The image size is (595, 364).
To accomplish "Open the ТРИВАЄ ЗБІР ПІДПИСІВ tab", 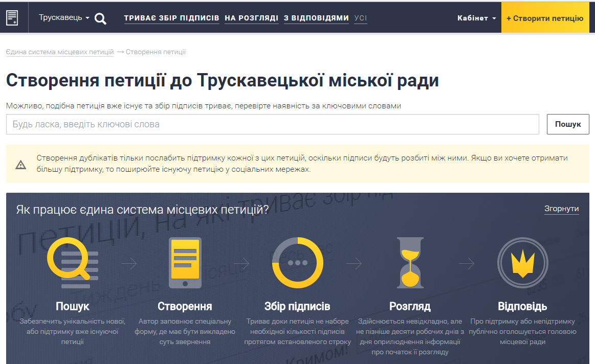I will [171, 18].
